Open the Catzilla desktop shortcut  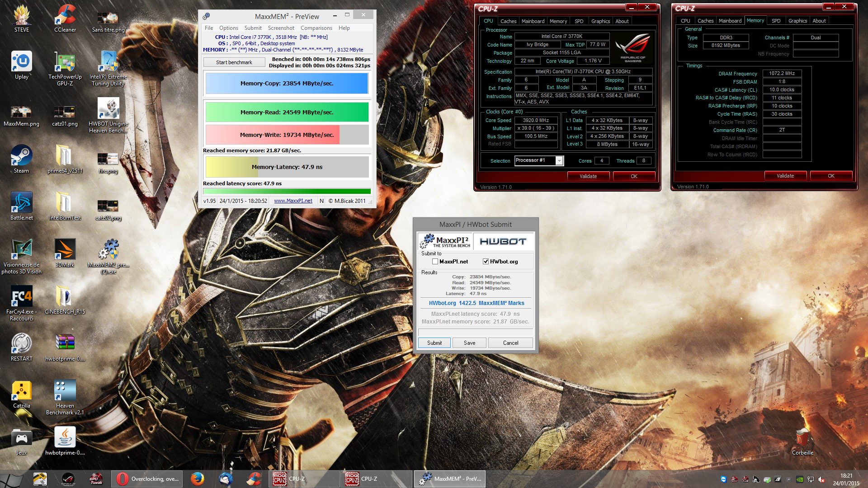coord(21,394)
